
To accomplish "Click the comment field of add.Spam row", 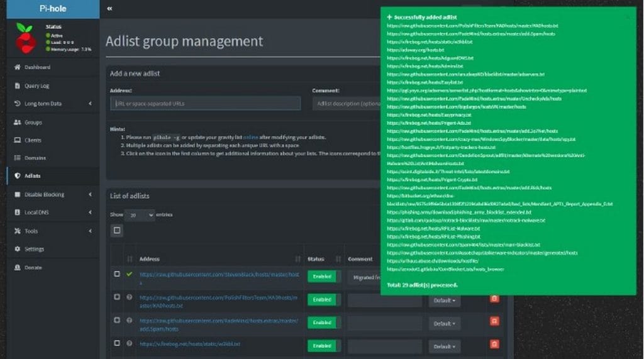I will point(385,323).
